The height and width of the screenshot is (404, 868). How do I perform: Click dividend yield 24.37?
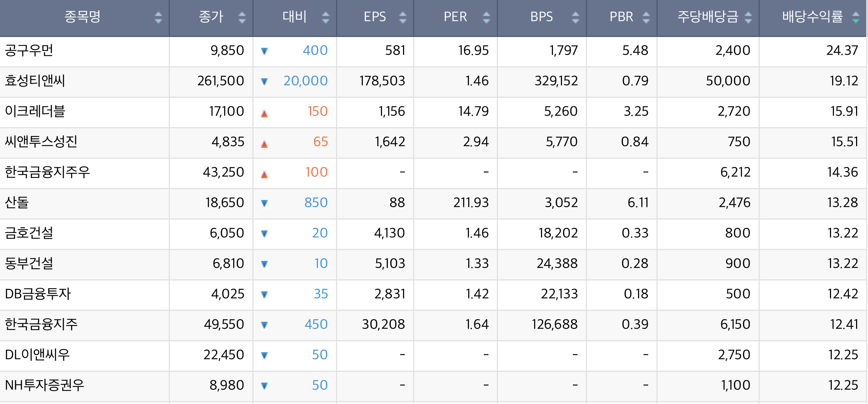pos(842,50)
